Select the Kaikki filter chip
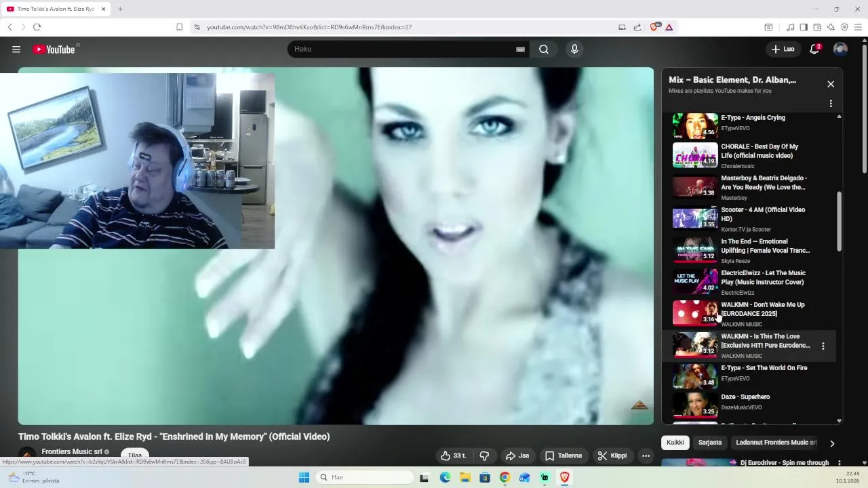The image size is (868, 488). click(675, 443)
